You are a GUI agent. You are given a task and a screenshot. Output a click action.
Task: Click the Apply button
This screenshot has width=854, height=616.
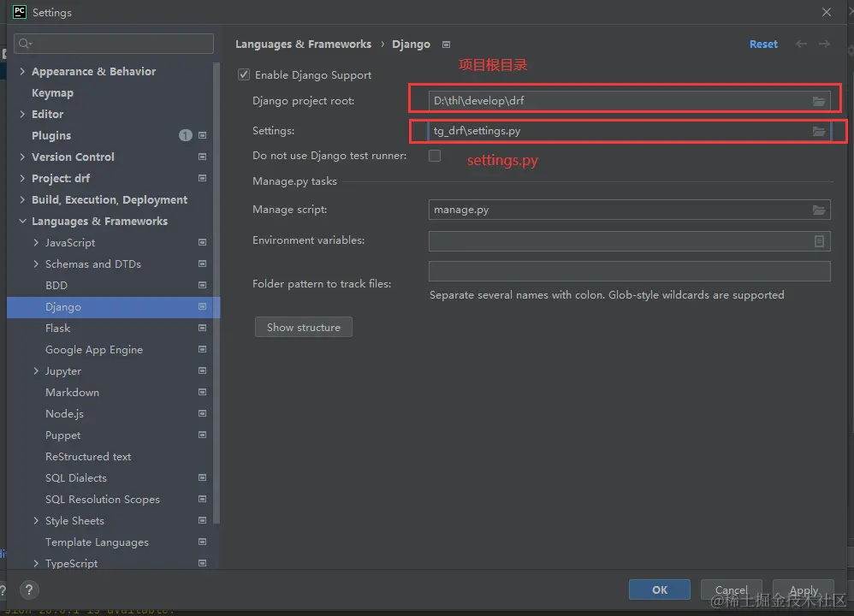[x=804, y=589]
